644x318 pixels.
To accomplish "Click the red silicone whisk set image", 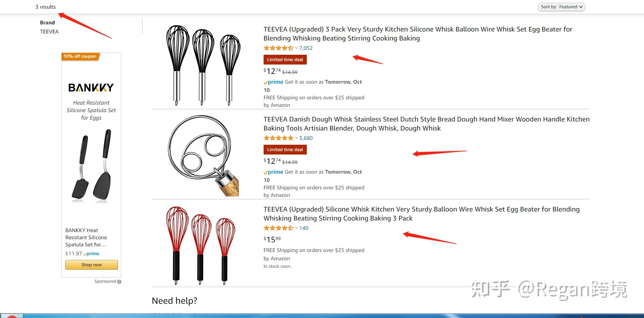I will (x=201, y=245).
